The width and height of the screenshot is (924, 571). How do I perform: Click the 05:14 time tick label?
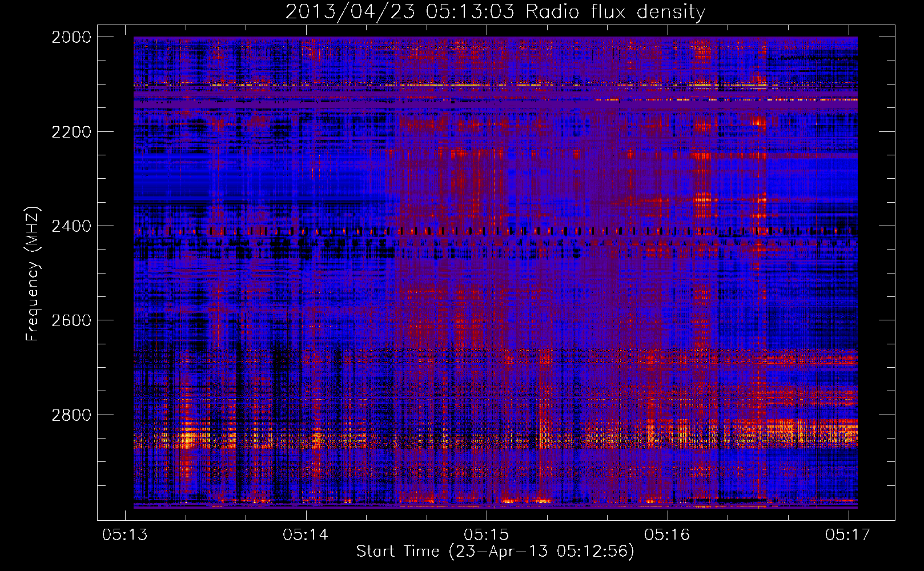tap(306, 535)
